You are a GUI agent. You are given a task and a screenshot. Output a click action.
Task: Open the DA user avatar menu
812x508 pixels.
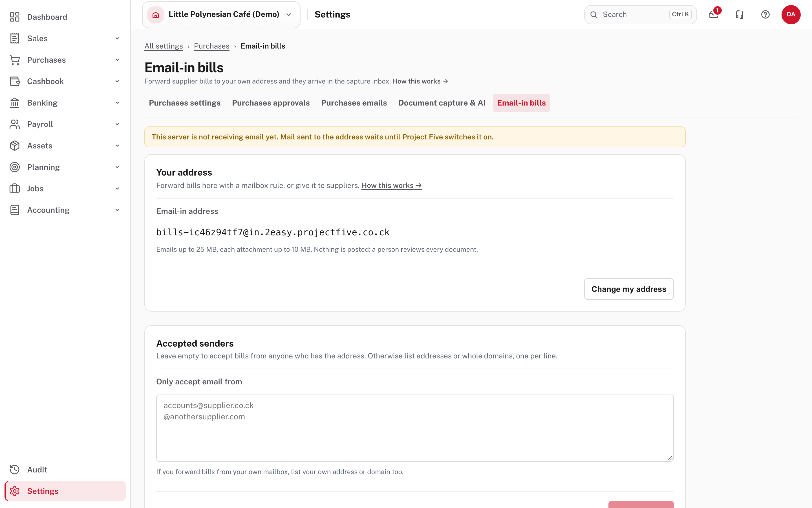click(x=791, y=14)
